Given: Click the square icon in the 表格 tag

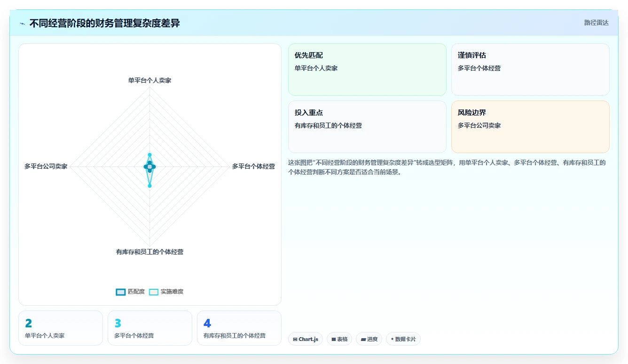Looking at the screenshot, I should [333, 339].
